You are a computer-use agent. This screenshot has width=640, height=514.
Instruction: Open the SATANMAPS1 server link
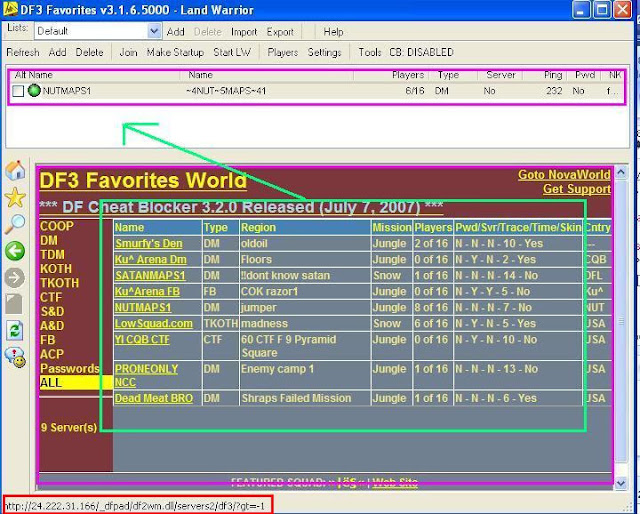(150, 276)
